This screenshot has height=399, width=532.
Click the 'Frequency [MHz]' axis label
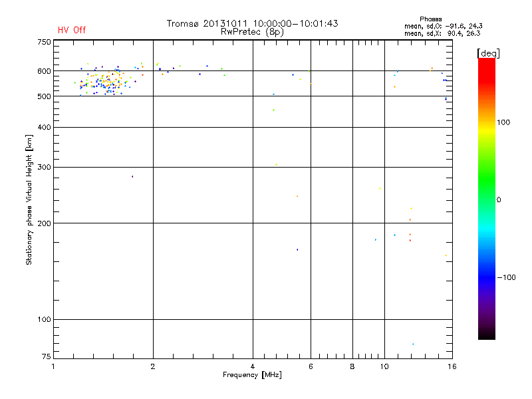click(x=252, y=374)
